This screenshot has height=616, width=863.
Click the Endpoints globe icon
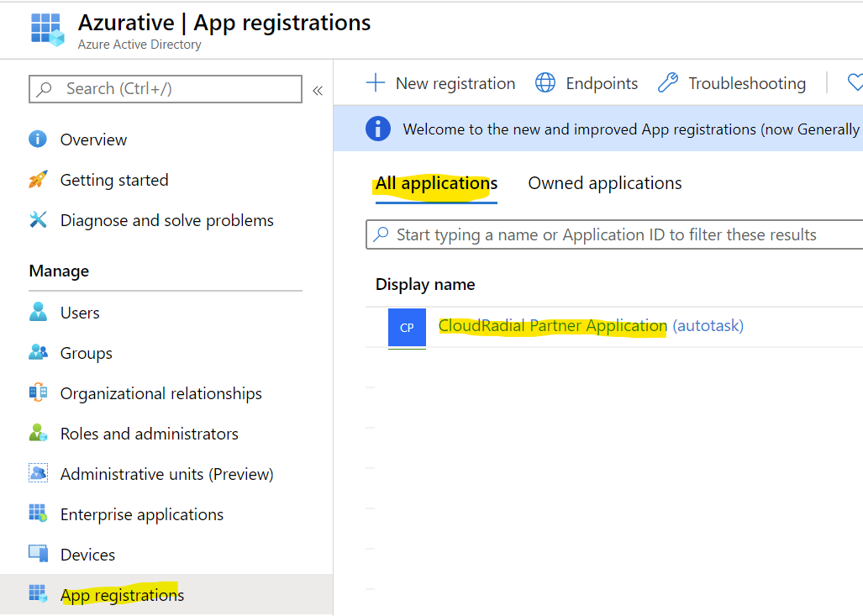(x=545, y=82)
